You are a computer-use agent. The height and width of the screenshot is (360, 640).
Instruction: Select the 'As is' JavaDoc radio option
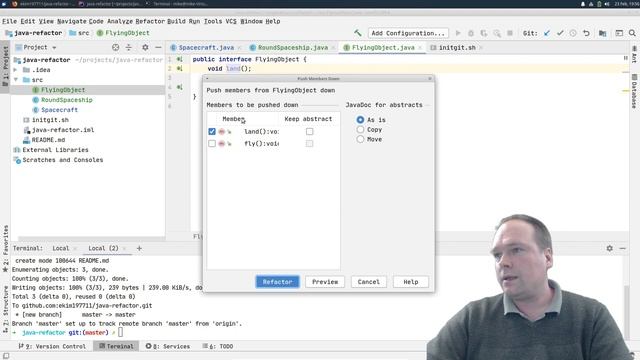[x=360, y=120]
